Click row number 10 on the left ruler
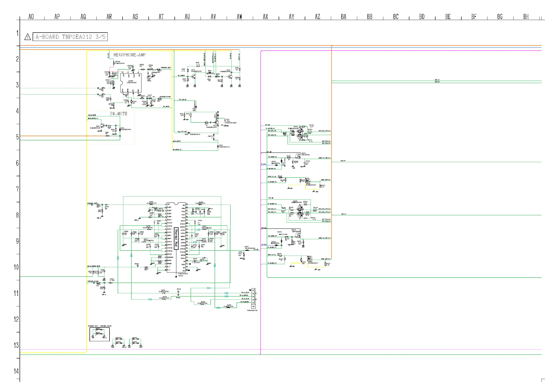 pos(16,267)
